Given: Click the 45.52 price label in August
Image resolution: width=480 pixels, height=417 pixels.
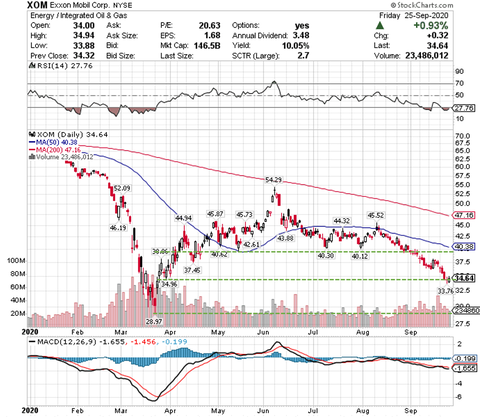Looking at the screenshot, I should coord(375,215).
